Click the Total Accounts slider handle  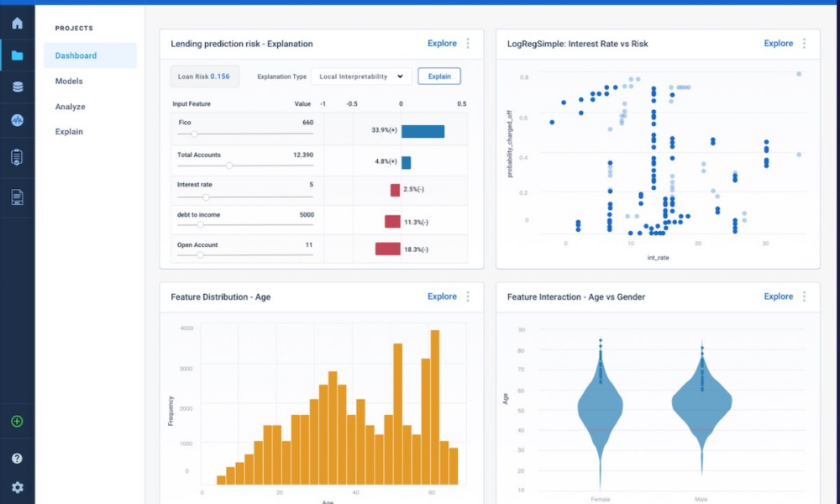[229, 165]
